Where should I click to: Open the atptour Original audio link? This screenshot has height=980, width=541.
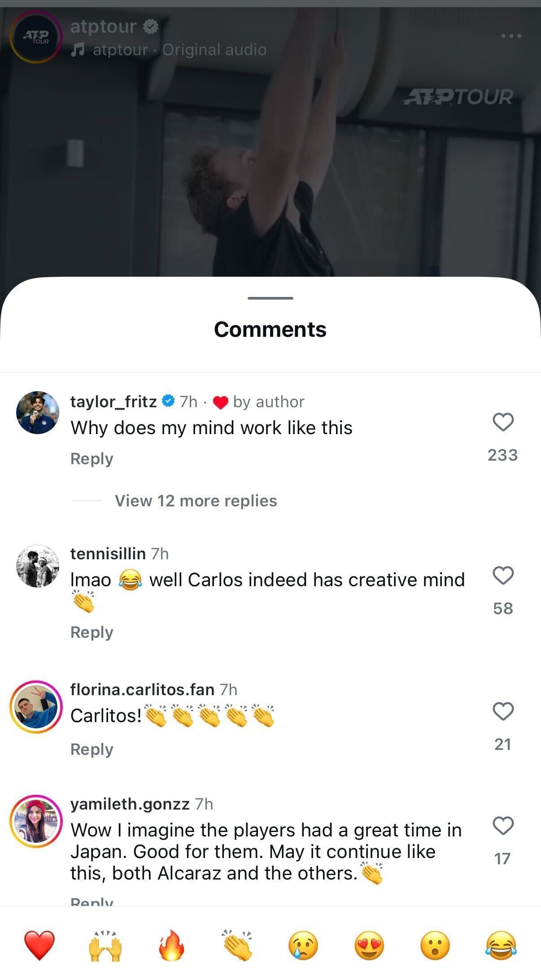(179, 49)
